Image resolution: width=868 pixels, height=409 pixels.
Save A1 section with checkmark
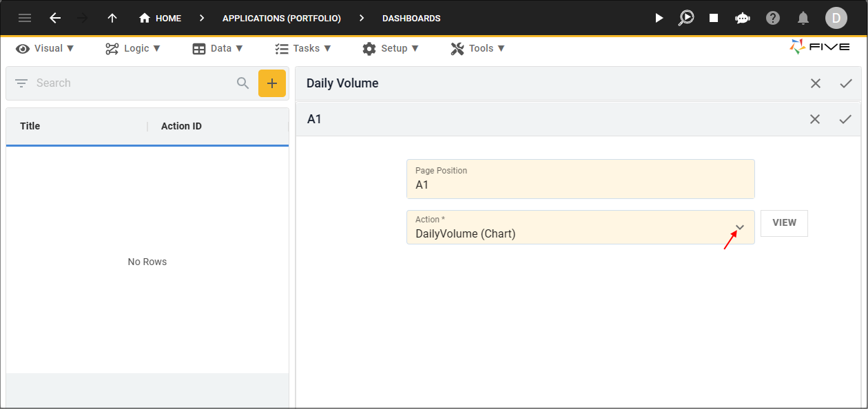point(845,119)
